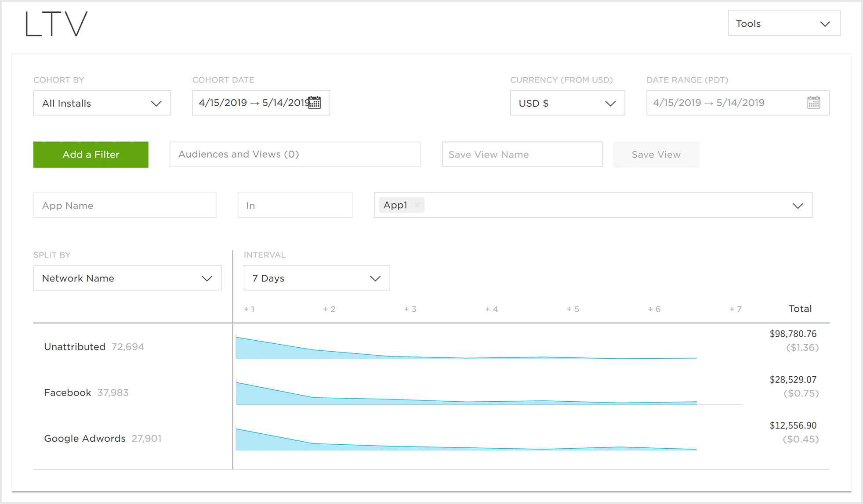Click the Save View Name input
The height and width of the screenshot is (504, 863).
tap(522, 155)
